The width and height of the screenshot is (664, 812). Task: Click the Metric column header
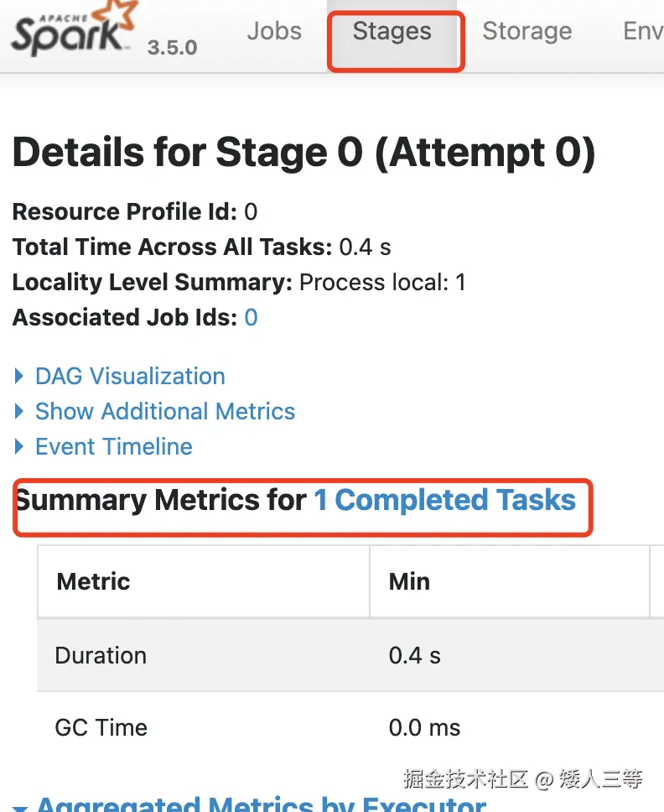pyautogui.click(x=93, y=581)
